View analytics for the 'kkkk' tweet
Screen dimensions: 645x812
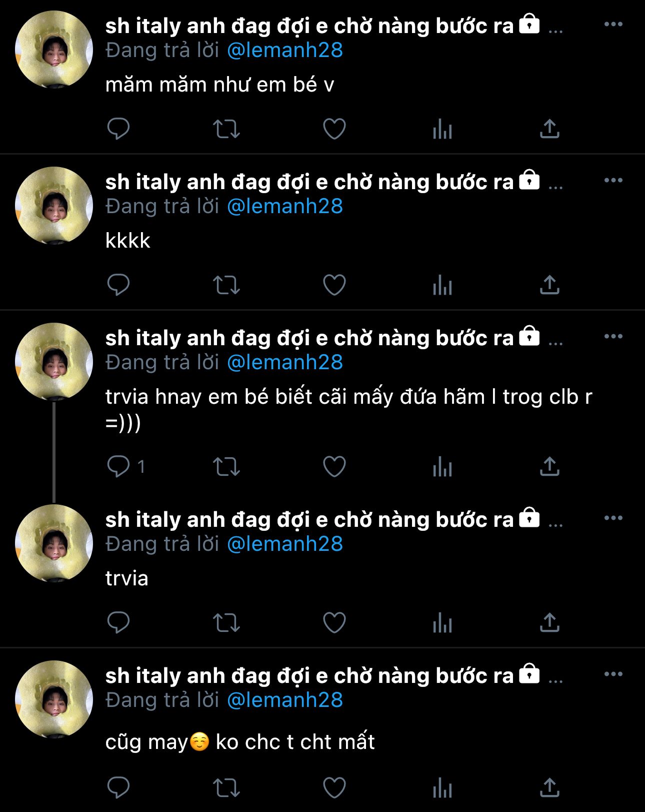click(x=442, y=286)
